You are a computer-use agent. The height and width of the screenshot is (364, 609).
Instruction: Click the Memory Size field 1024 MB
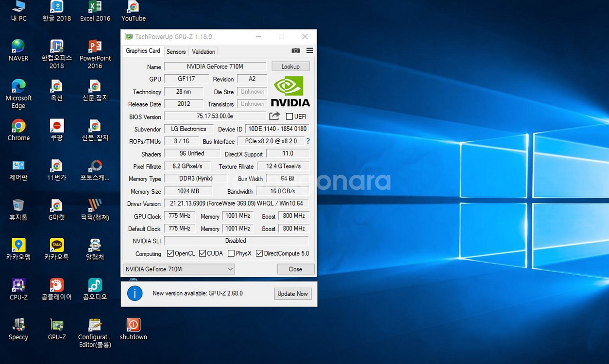pos(188,191)
